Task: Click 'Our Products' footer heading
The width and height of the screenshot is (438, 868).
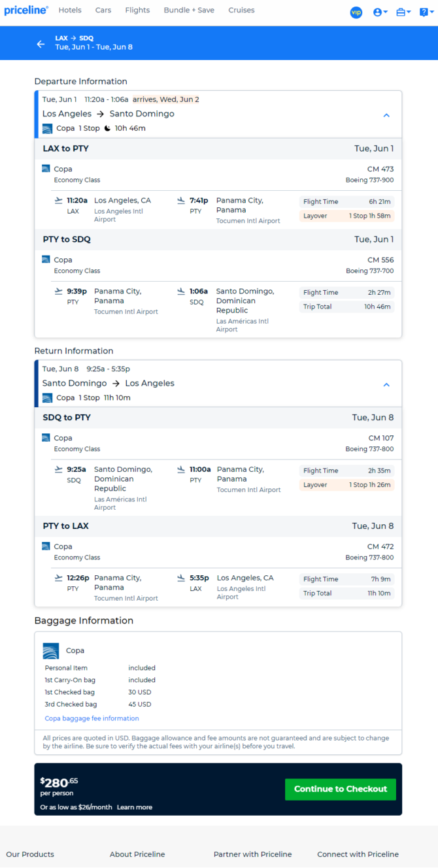Action: click(30, 854)
